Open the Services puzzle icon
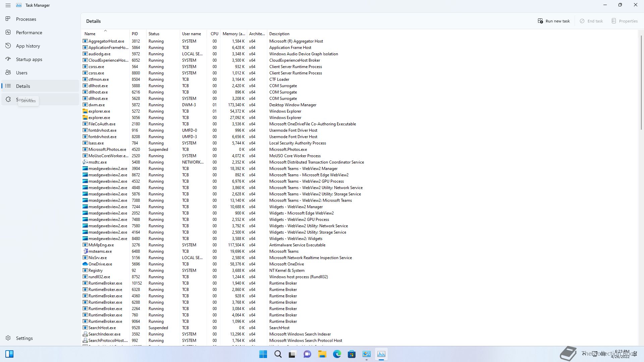 pos(8,100)
